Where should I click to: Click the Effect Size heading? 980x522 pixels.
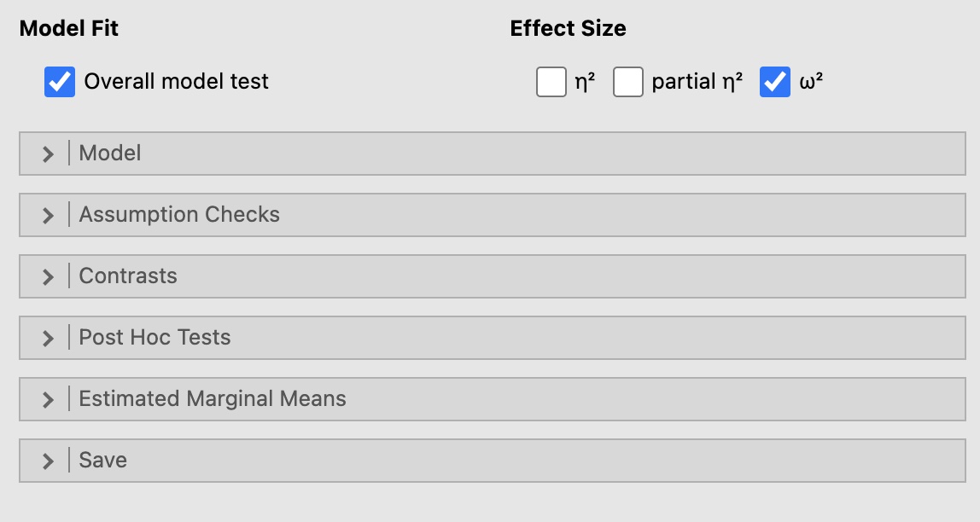pos(568,28)
